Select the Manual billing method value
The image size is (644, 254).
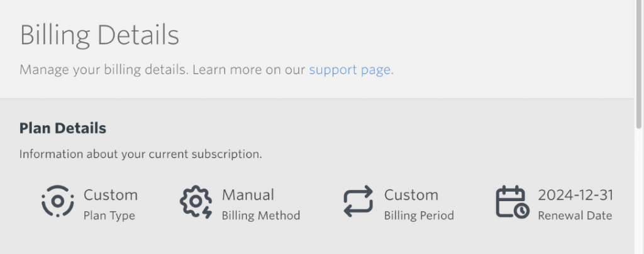[248, 195]
